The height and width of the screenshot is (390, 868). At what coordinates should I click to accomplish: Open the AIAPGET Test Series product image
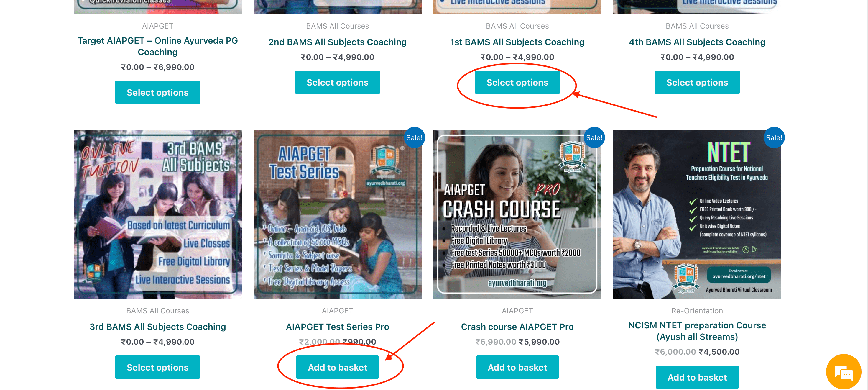click(x=337, y=214)
